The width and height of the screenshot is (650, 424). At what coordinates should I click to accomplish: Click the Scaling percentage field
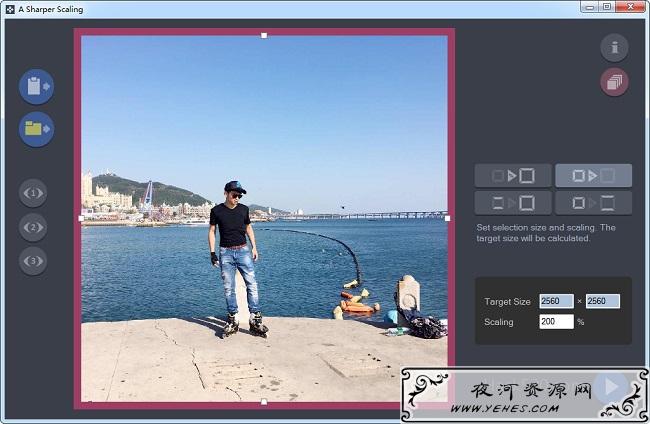pyautogui.click(x=556, y=322)
